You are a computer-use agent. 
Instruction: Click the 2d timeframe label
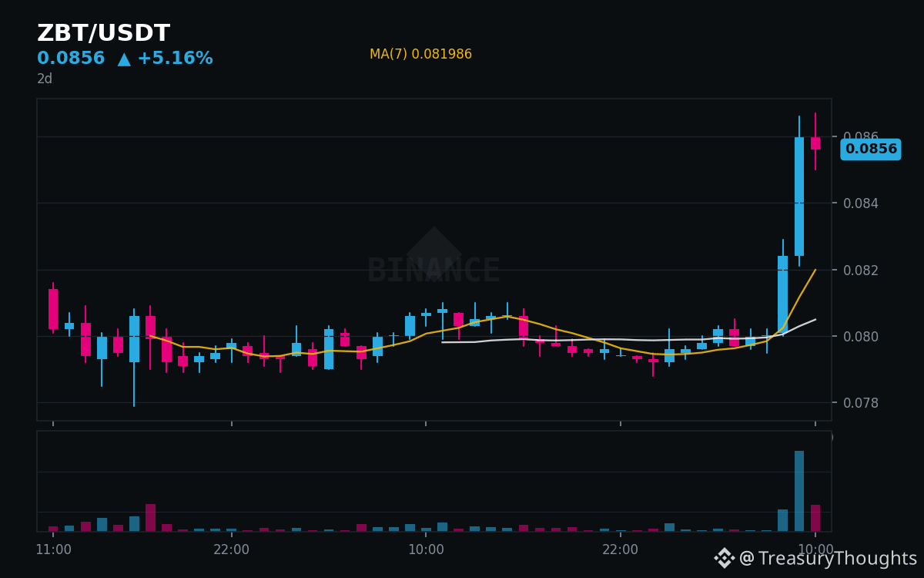coord(45,79)
